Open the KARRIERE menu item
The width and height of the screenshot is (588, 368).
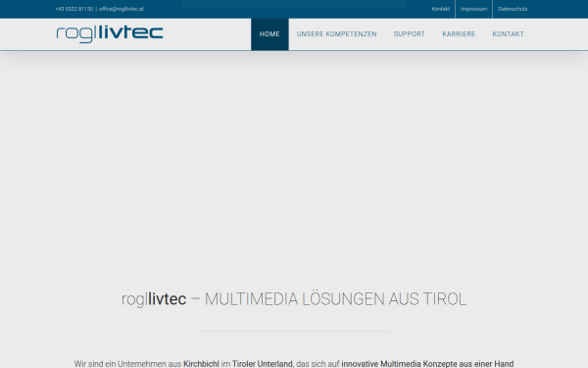(459, 34)
